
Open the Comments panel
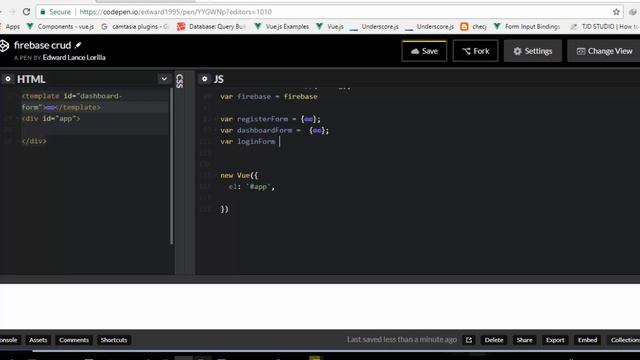point(73,340)
